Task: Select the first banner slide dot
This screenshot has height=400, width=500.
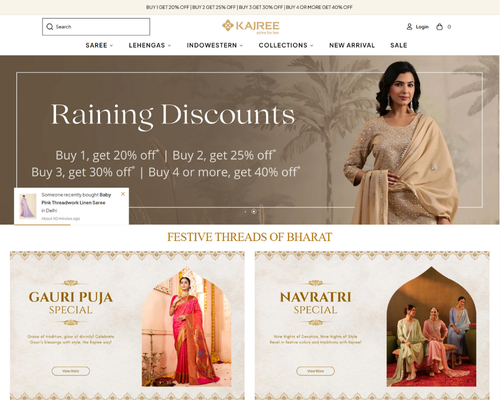Action: point(245,212)
